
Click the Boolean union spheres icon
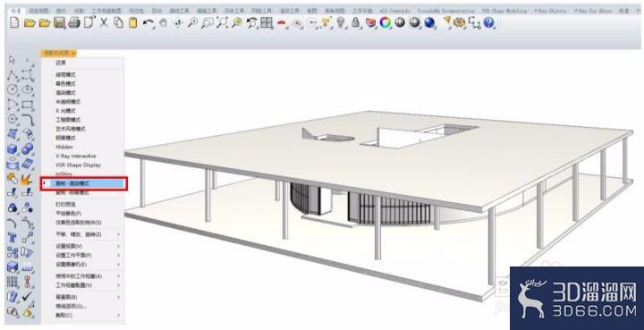click(28, 148)
